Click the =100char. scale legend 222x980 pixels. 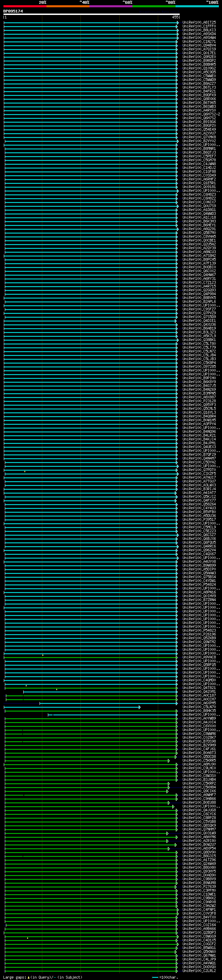[x=165, y=977]
